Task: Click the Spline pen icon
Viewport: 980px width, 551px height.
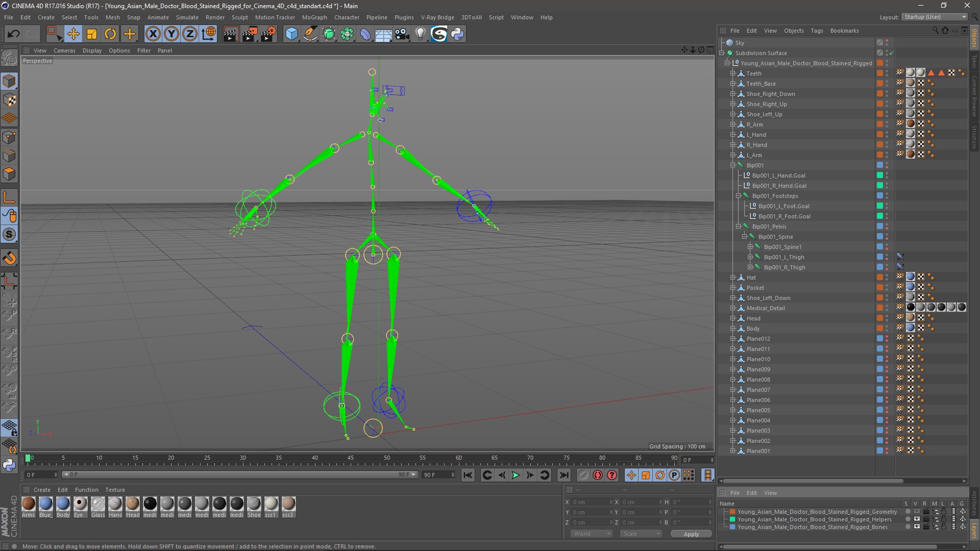Action: coord(310,34)
